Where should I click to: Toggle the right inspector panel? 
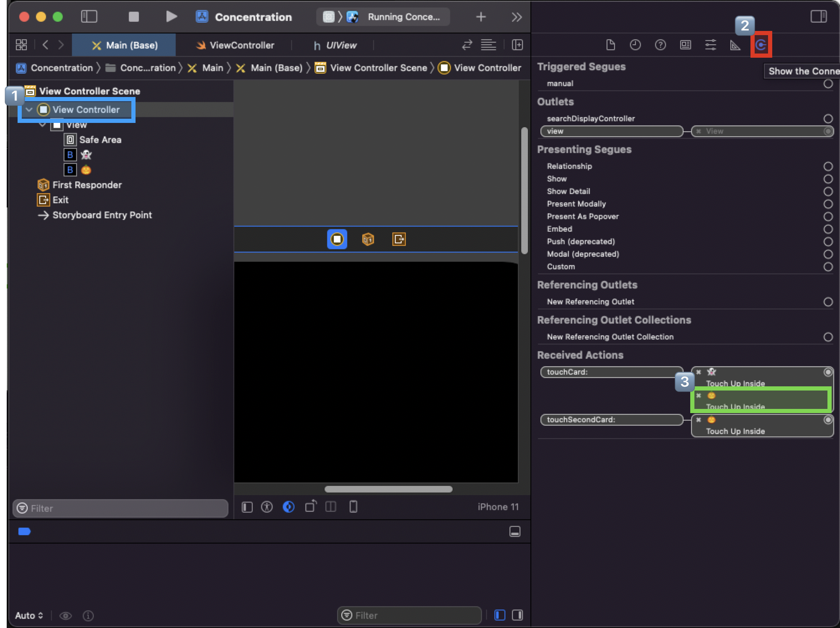(x=818, y=17)
